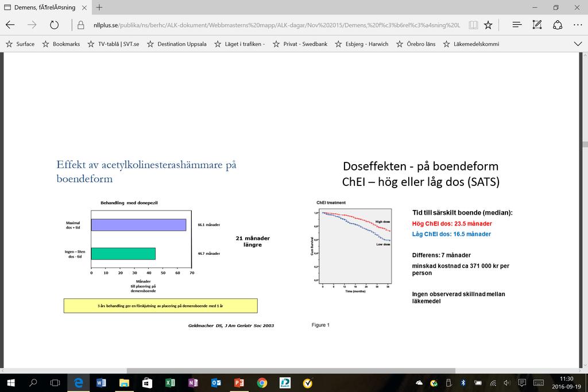Viewport: 588px width, 392px height.
Task: Open File Explorer from the taskbar
Action: coord(124,383)
